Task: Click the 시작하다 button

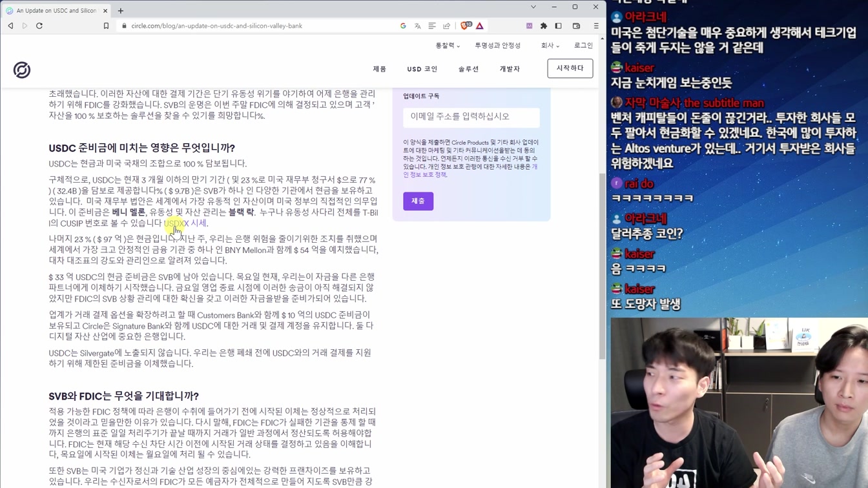Action: 570,68
